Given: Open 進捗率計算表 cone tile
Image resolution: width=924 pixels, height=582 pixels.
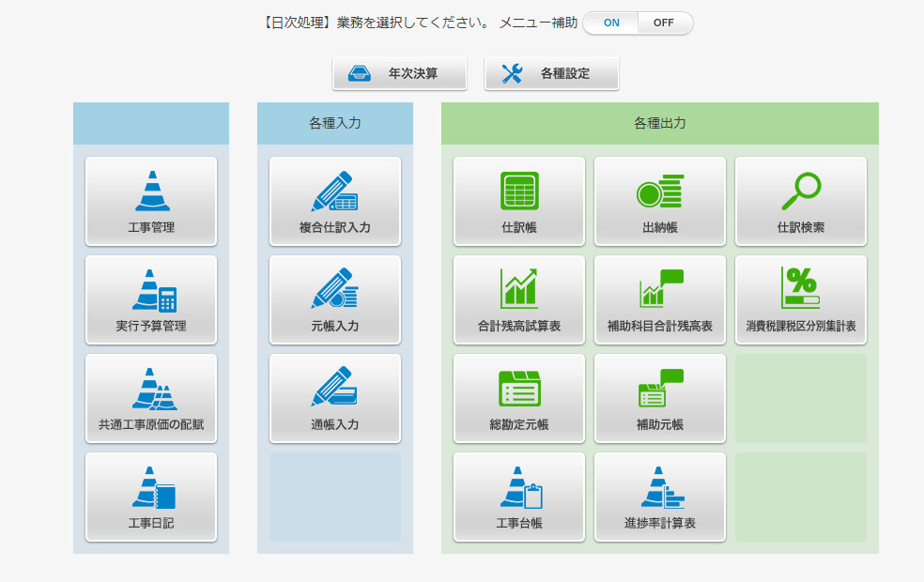Looking at the screenshot, I should click(659, 497).
